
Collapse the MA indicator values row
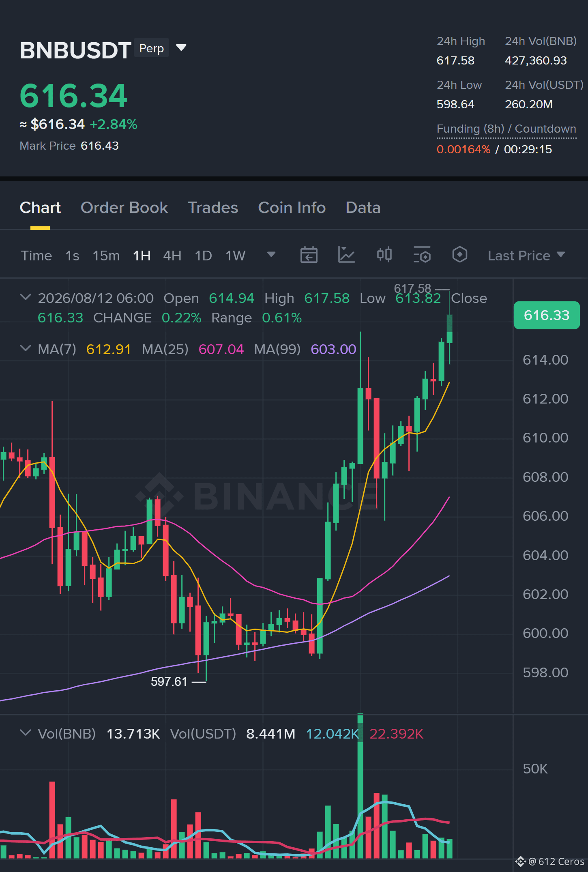pyautogui.click(x=26, y=348)
